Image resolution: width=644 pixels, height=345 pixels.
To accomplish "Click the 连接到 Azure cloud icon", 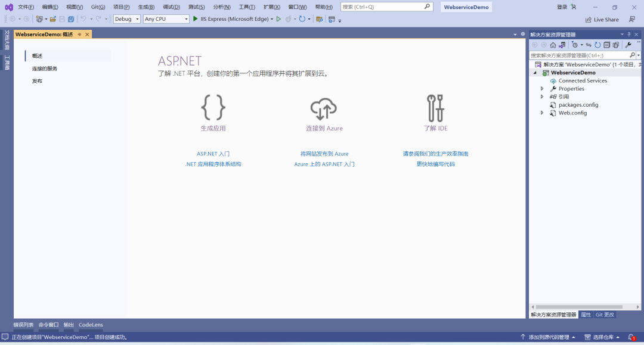I will pyautogui.click(x=324, y=108).
